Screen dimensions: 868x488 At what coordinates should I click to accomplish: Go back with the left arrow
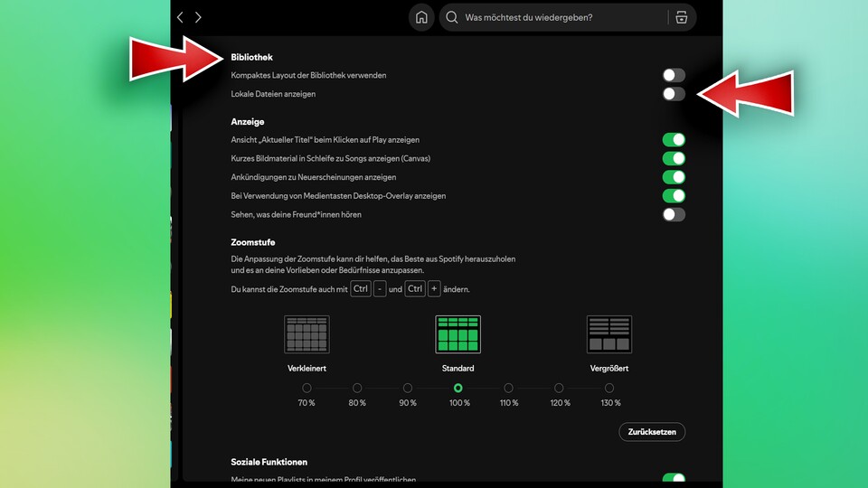180,17
